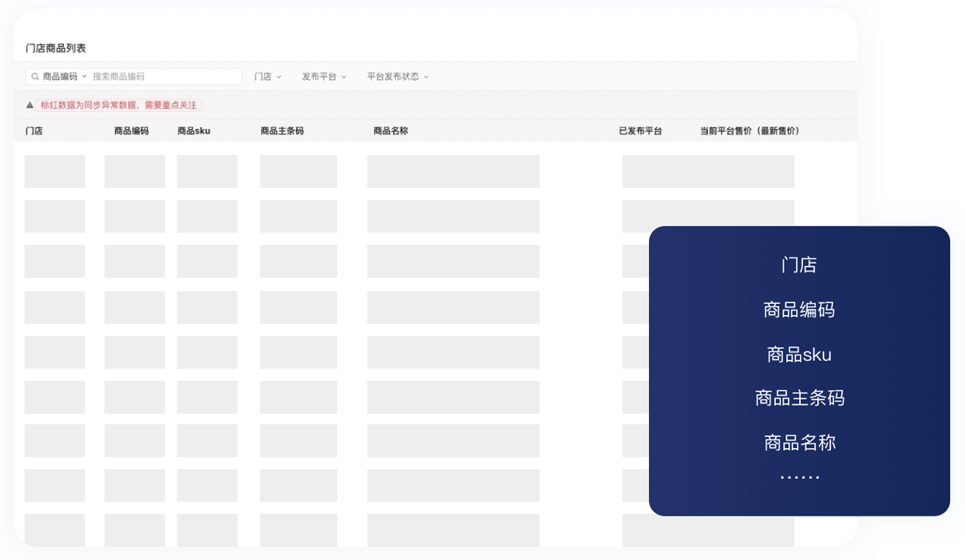Select the 当前平台售价 column header
The width and height of the screenshot is (965, 560).
click(751, 131)
